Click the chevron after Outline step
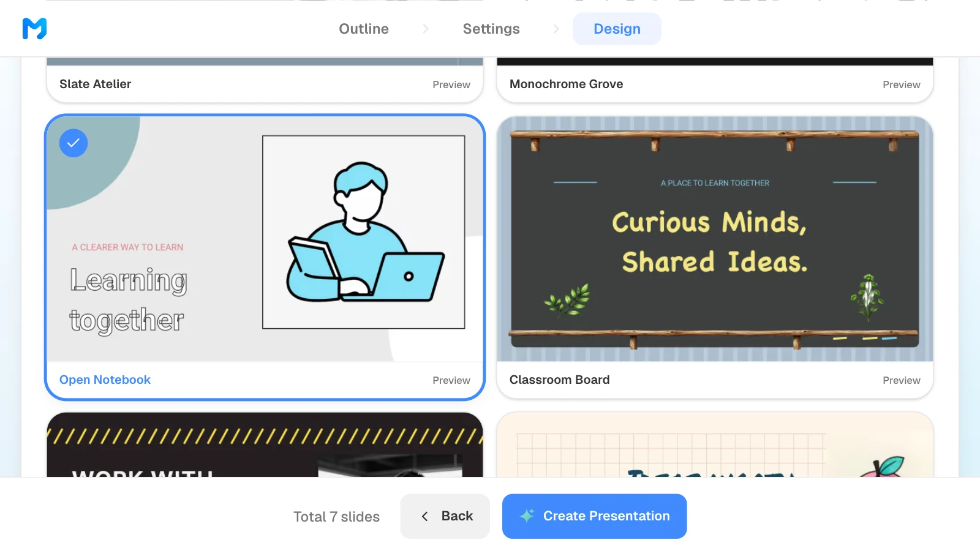980x551 pixels. pyautogui.click(x=426, y=29)
